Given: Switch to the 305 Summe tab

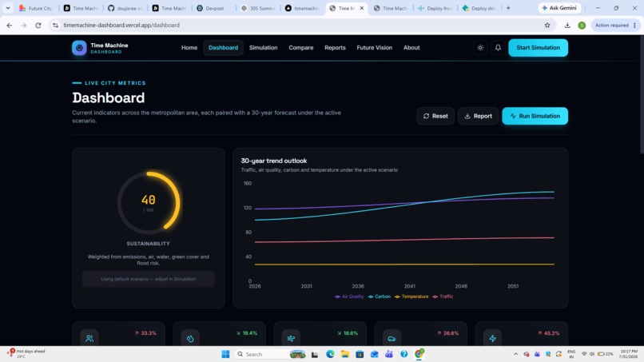Looking at the screenshot, I should [x=258, y=8].
